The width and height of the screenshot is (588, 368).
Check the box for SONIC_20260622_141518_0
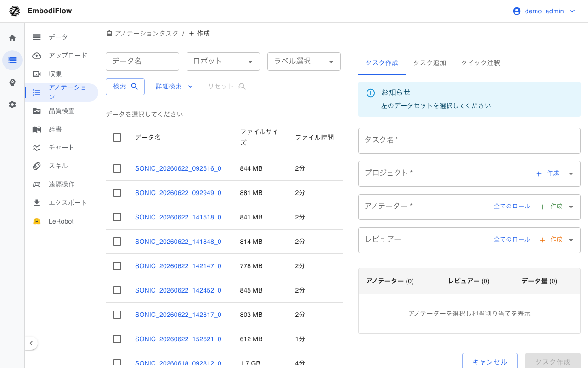(117, 217)
